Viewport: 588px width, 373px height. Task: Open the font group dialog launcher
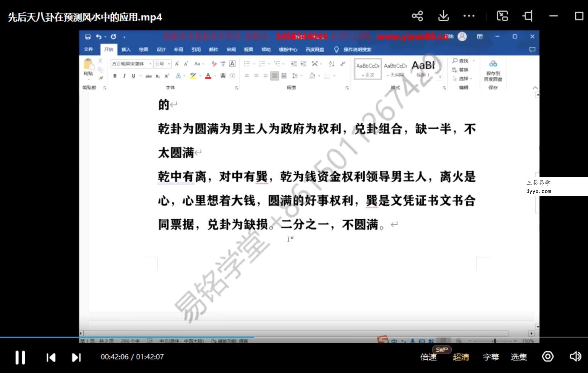[x=236, y=88]
